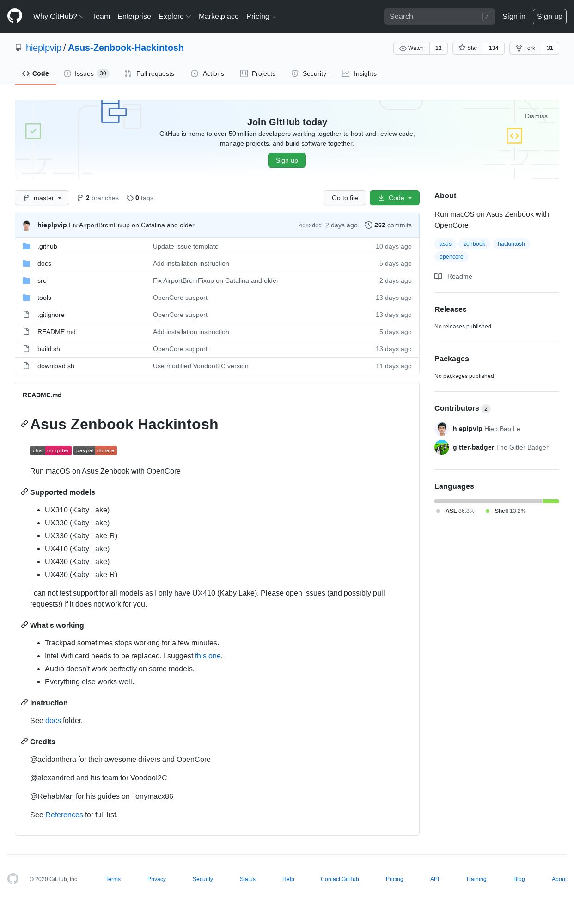
Task: Open gitter-badger contributor avatar
Action: tap(442, 447)
